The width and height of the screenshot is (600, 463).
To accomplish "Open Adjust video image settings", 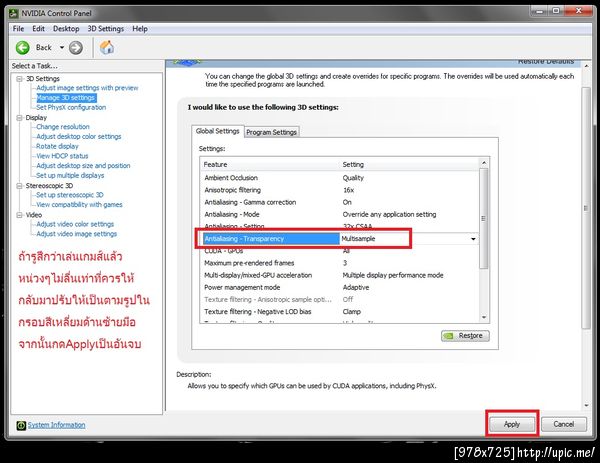I will pyautogui.click(x=77, y=234).
